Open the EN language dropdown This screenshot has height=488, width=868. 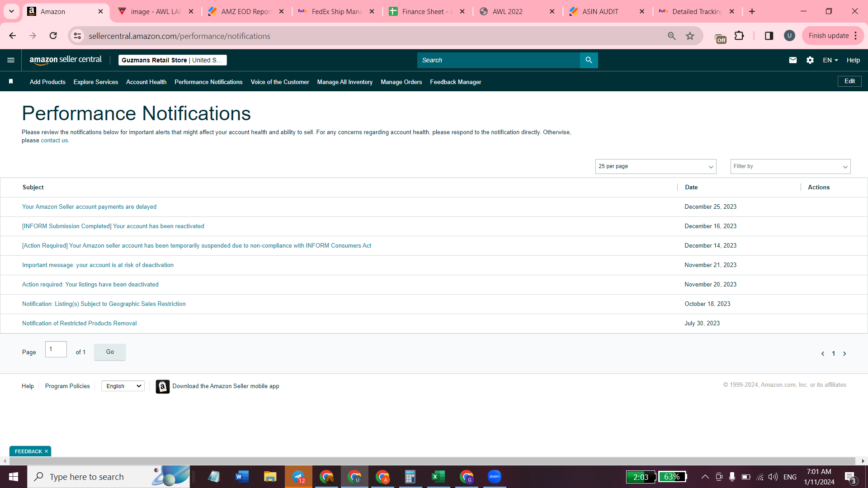(830, 60)
